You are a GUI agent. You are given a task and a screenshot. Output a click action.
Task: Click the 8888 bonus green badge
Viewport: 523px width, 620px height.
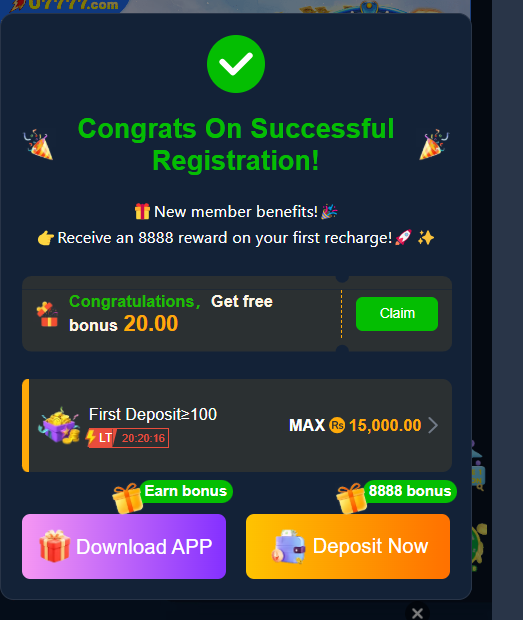[410, 491]
